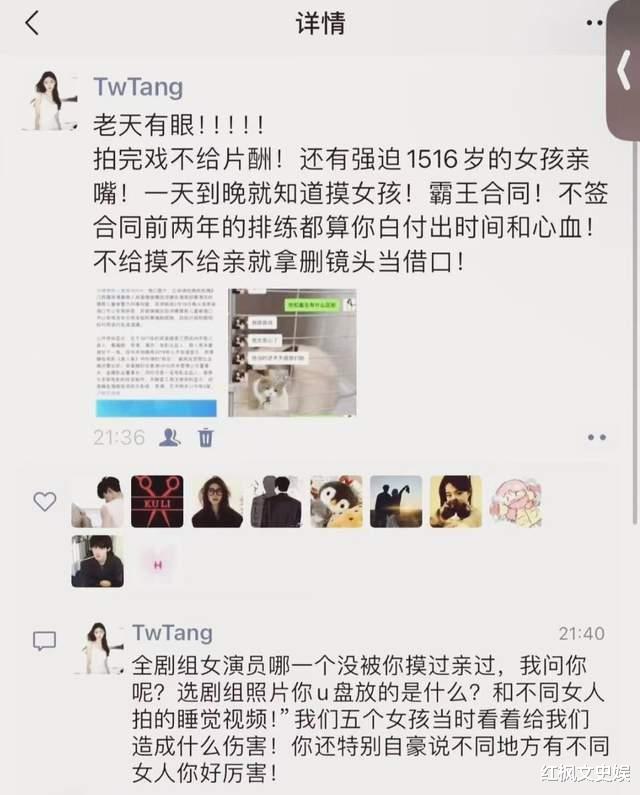Screen dimensions: 640x795
Task: Open TwTang profile avatar at top
Action: 51,101
